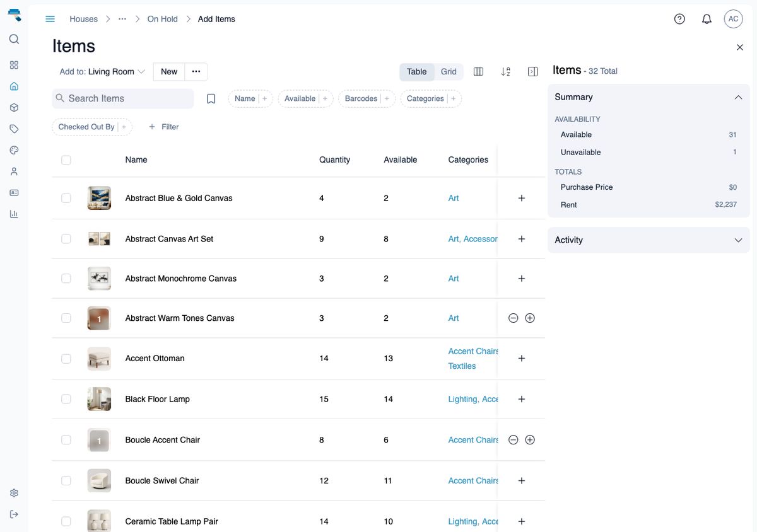Decrease Boucle Accent Chair count by one
The height and width of the screenshot is (532, 757).
point(513,440)
